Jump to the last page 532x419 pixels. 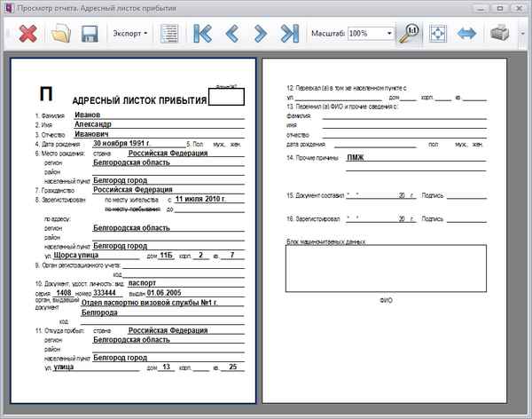(289, 34)
